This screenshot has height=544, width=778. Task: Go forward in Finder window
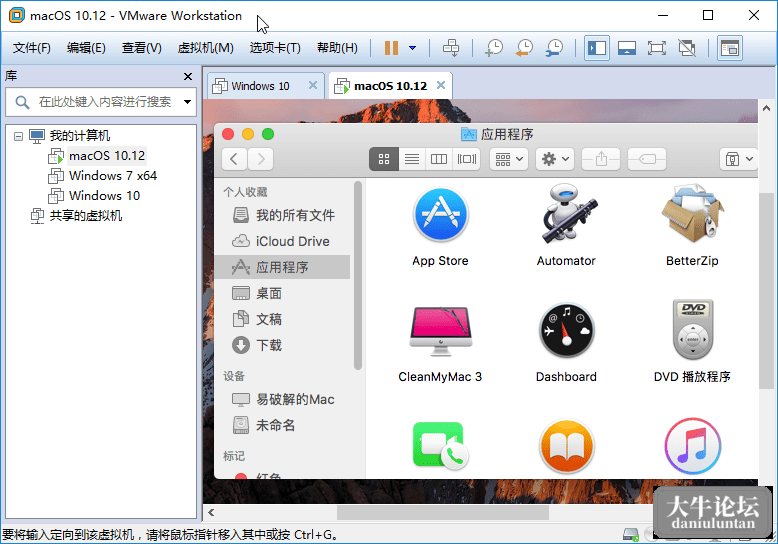click(x=261, y=159)
